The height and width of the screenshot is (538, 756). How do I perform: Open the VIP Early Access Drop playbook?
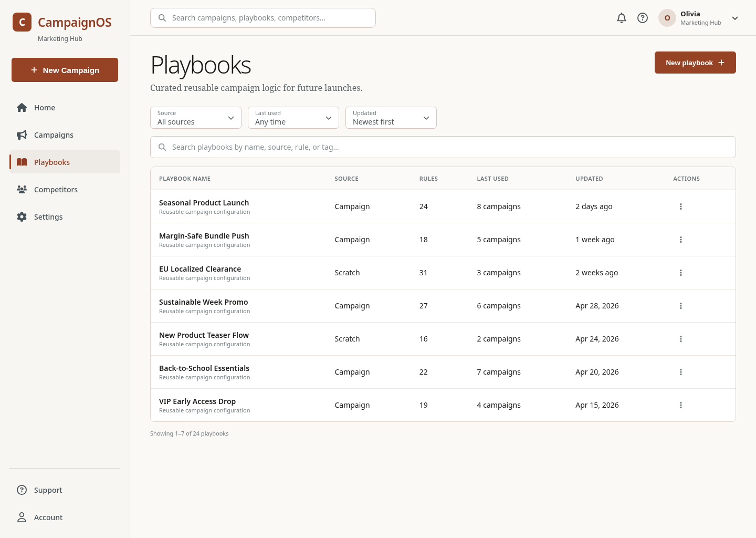[x=197, y=401]
